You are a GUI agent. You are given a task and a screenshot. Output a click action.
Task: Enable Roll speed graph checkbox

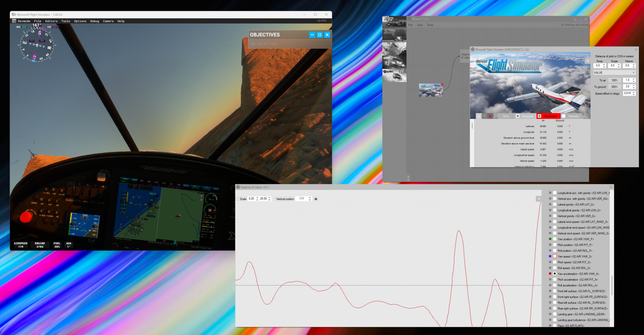[555, 268]
